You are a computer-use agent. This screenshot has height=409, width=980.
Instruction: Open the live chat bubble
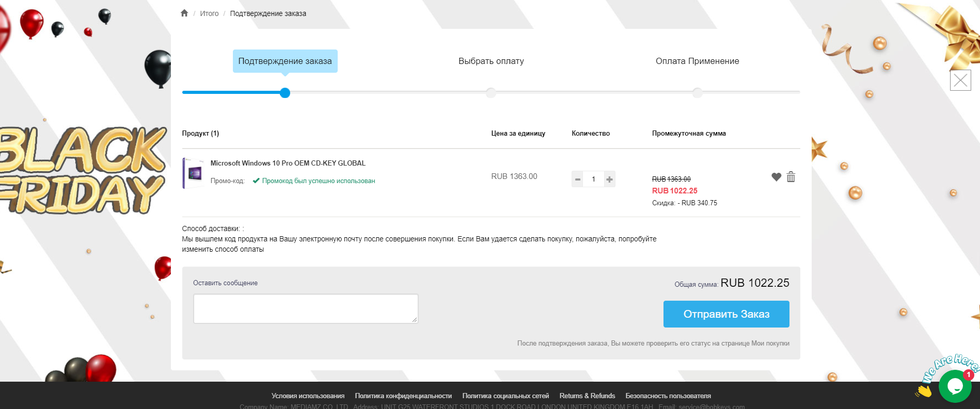(955, 386)
